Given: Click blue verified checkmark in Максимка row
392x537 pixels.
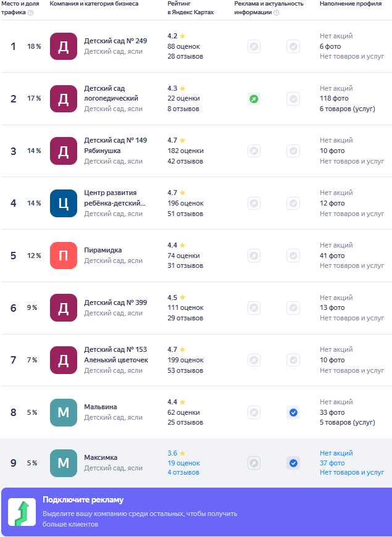Looking at the screenshot, I should 293,464.
